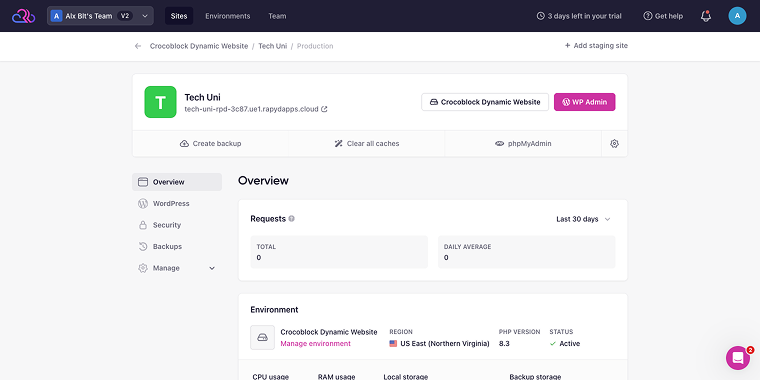
Task: Click the green Tech Uni site avatar
Action: click(160, 102)
